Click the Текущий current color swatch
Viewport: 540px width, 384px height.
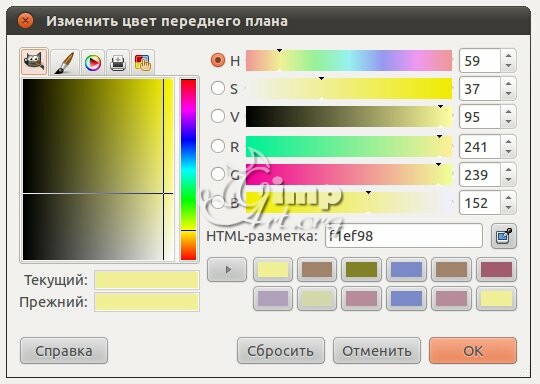tap(147, 279)
